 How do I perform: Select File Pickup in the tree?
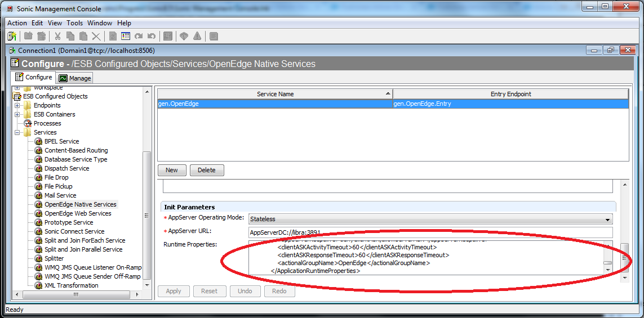[x=59, y=186]
